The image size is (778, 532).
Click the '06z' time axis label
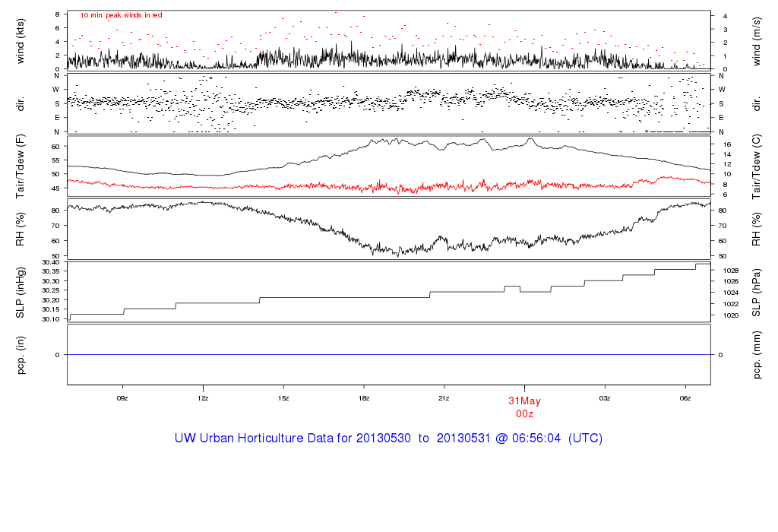pos(685,398)
